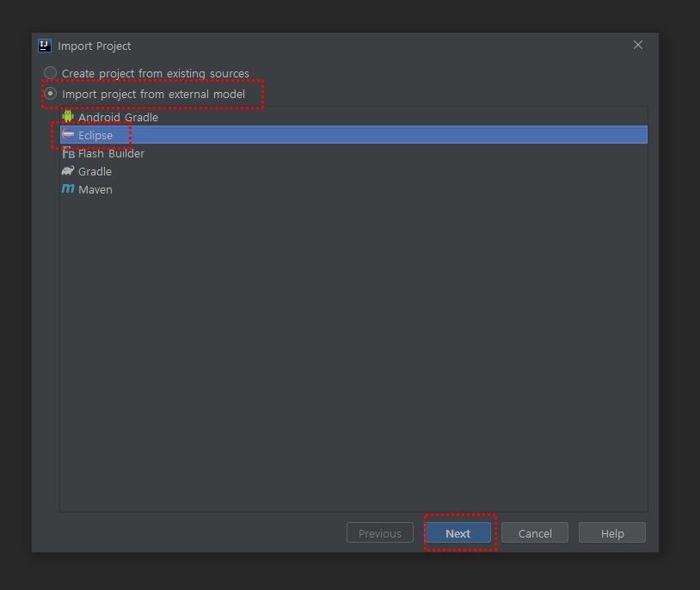This screenshot has width=700, height=590.
Task: Click the Flash Builder FB icon
Action: (x=68, y=153)
